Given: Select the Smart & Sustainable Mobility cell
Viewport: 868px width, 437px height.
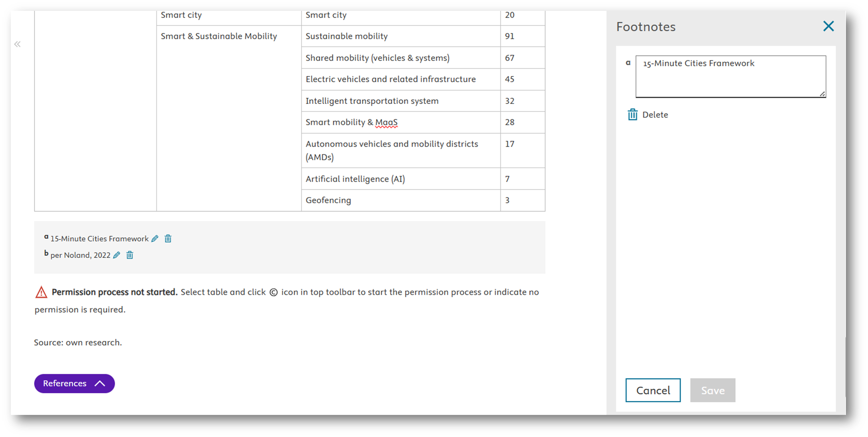Looking at the screenshot, I should click(x=229, y=118).
